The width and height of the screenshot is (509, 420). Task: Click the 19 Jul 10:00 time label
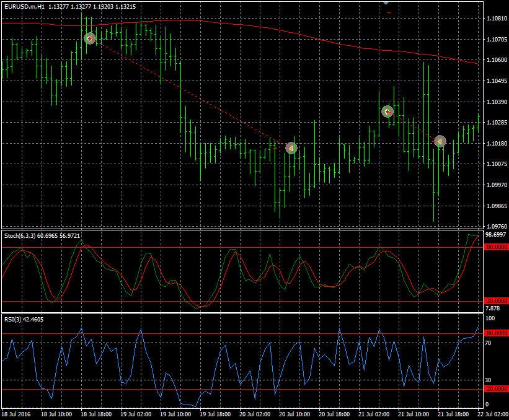(175, 414)
